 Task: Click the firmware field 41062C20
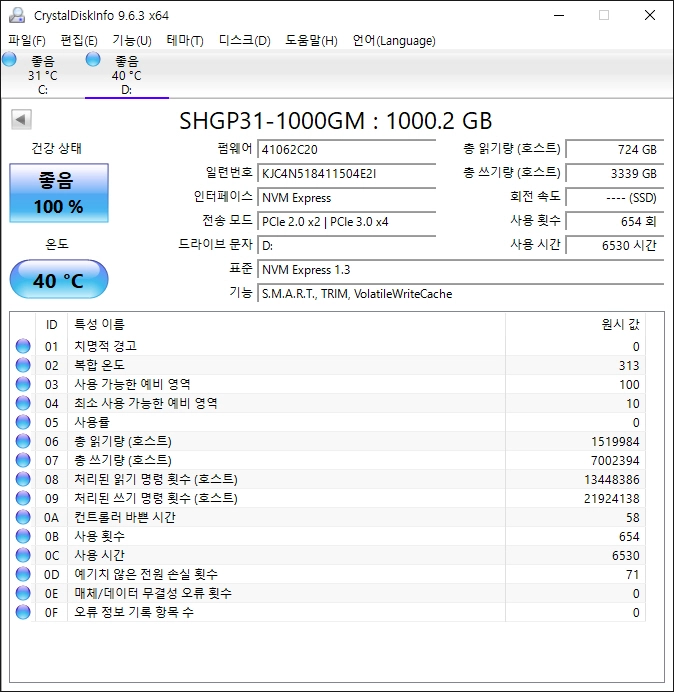coord(346,150)
